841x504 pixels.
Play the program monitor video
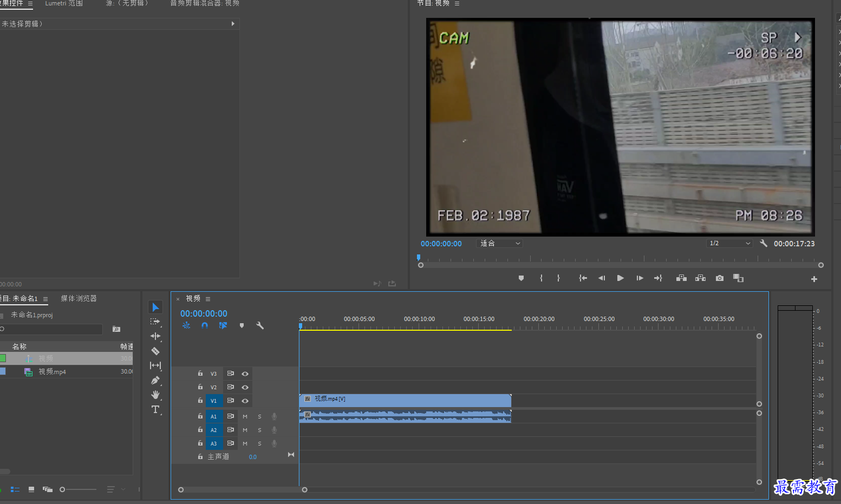620,278
